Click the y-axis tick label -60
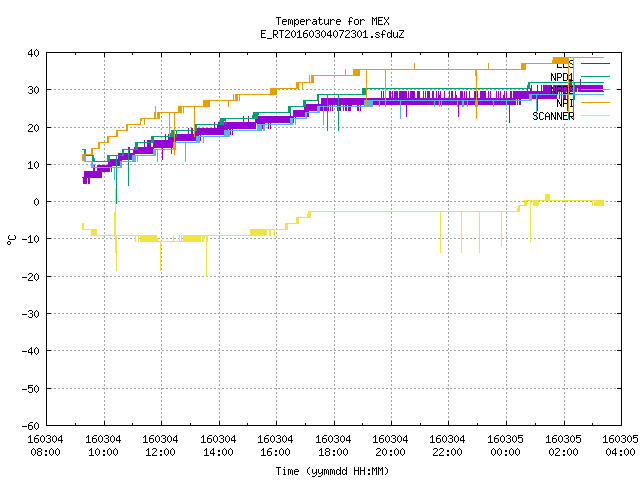640x480 pixels. pos(31,426)
